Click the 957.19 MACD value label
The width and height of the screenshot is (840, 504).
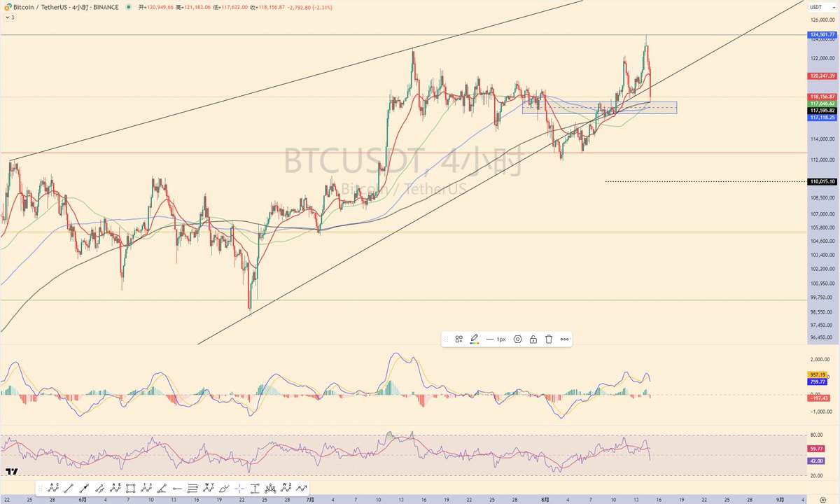(818, 375)
